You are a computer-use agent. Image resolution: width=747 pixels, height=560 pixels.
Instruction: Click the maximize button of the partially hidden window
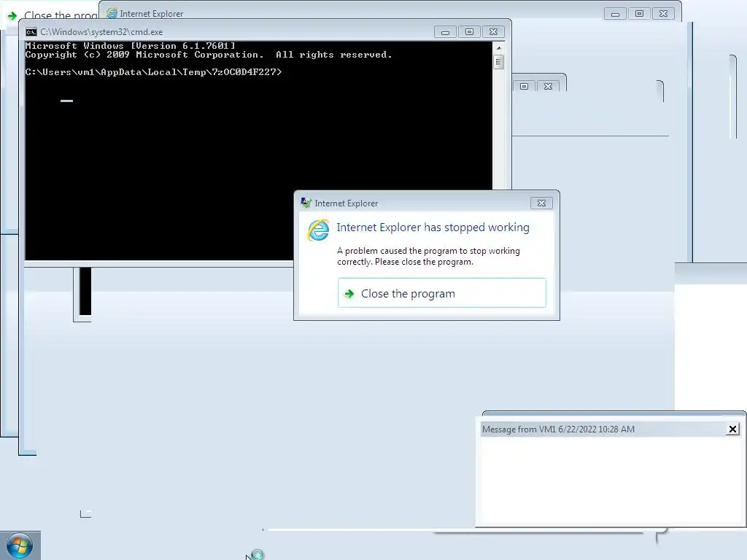(524, 86)
